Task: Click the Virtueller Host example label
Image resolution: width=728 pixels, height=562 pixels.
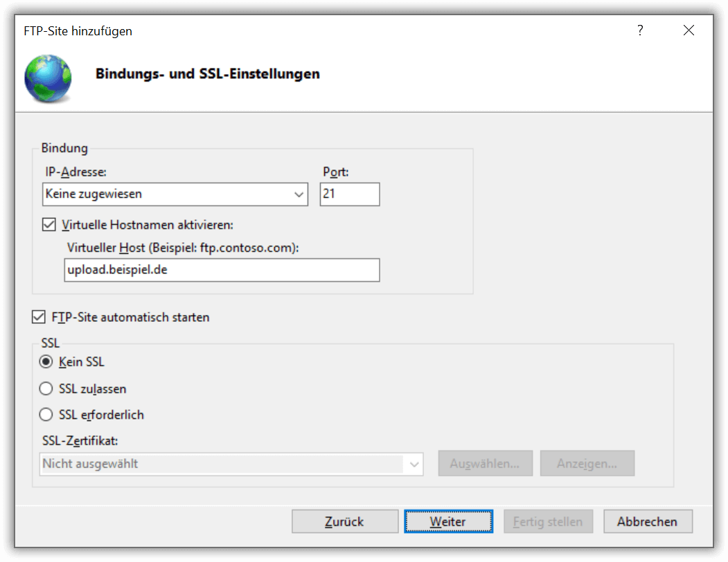Action: (183, 248)
